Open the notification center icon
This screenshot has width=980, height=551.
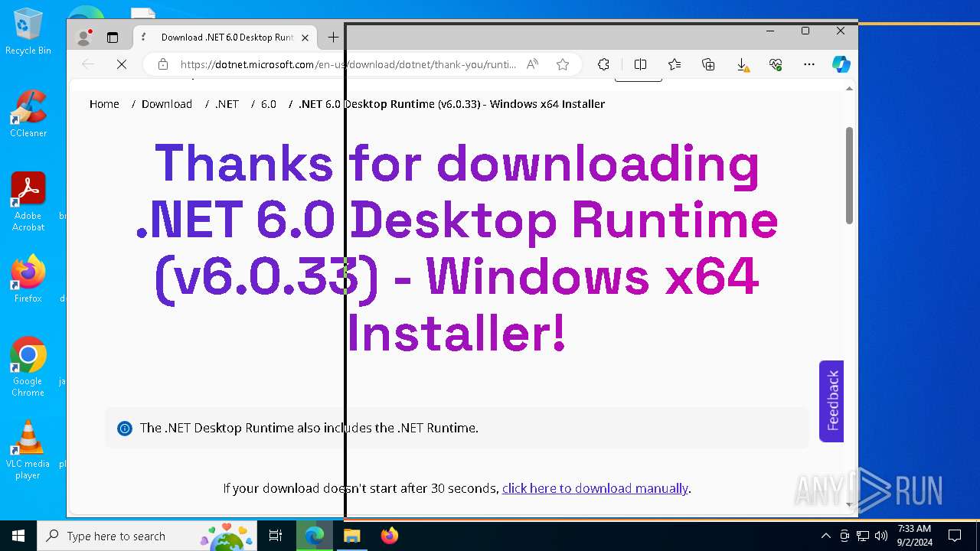click(955, 536)
